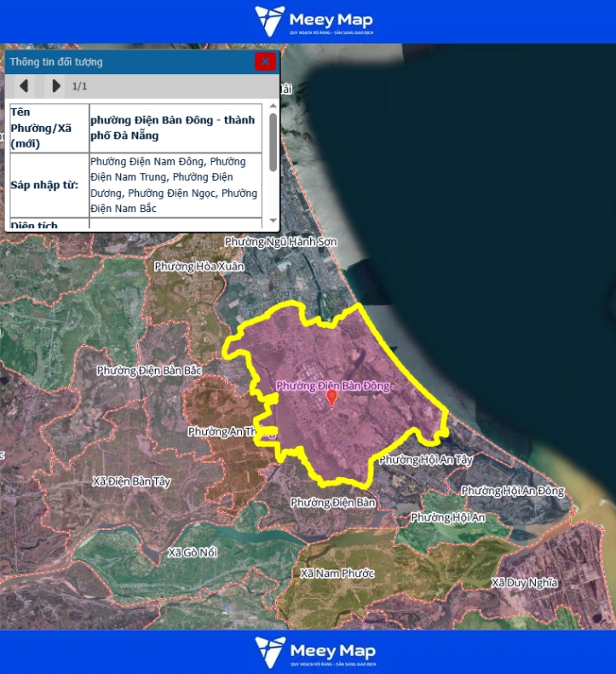616x674 pixels.
Task: Click the Meey Map logo in the bottom footer
Action: pos(314,652)
